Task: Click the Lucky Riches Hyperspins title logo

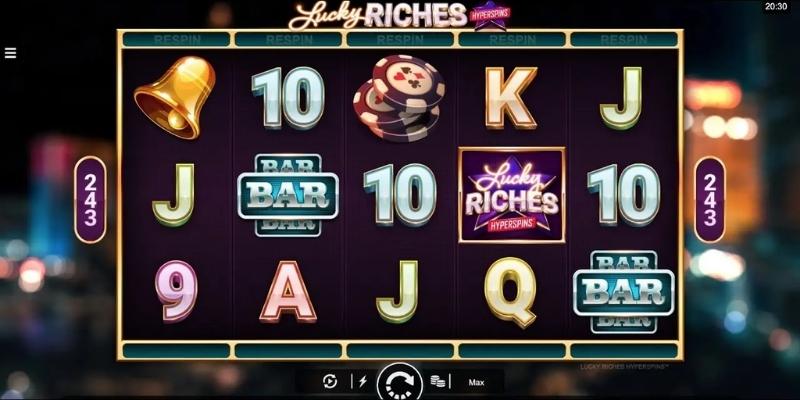Action: click(x=400, y=15)
